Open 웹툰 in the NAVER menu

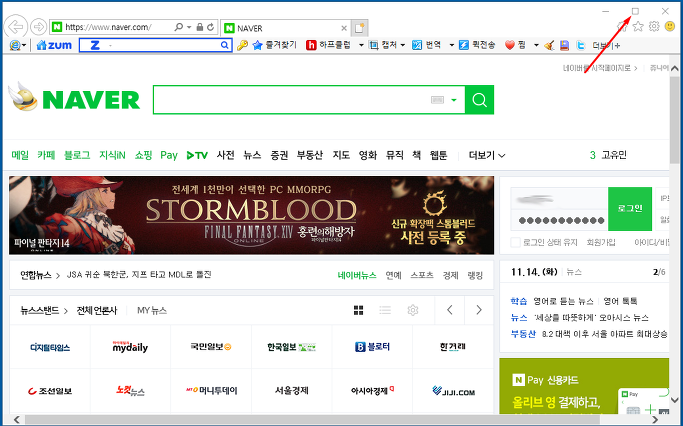point(438,155)
